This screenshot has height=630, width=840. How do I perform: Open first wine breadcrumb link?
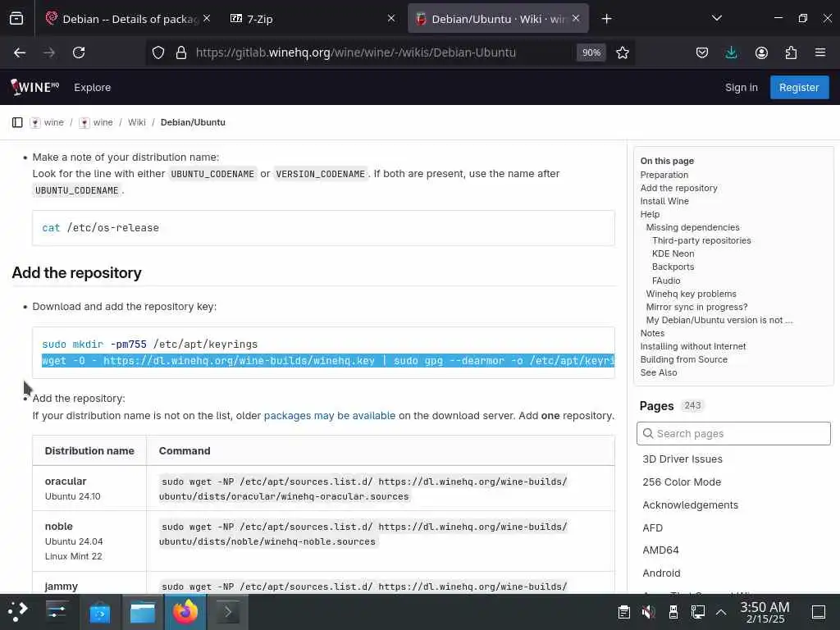tap(53, 122)
